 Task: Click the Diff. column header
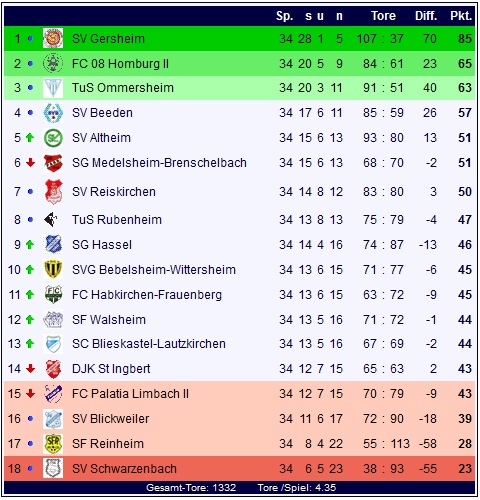tap(426, 16)
